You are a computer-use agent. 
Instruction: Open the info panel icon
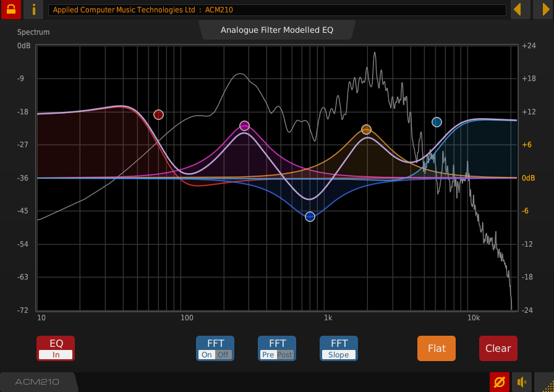coord(33,10)
